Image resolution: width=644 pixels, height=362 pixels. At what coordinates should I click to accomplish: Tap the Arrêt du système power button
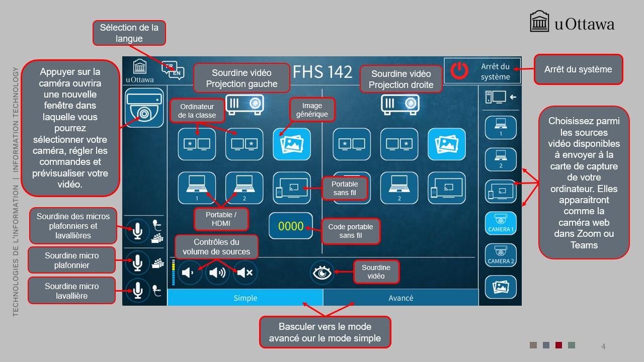(482, 71)
